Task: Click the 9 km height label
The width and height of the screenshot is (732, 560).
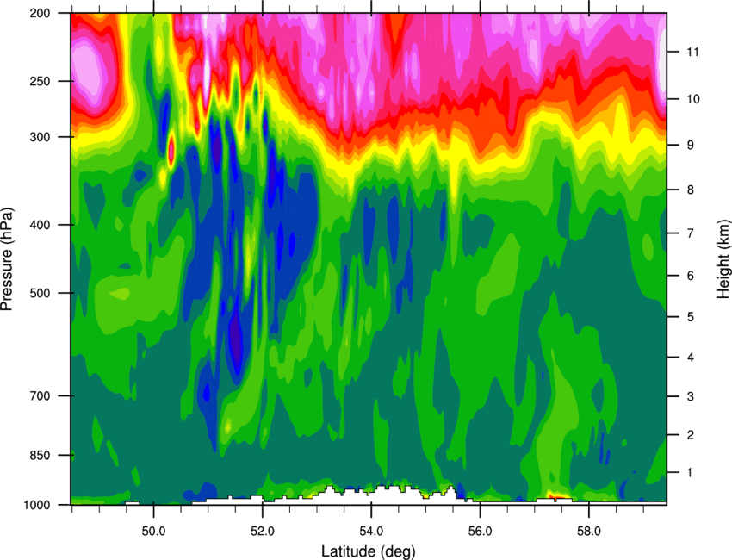Action: point(690,146)
